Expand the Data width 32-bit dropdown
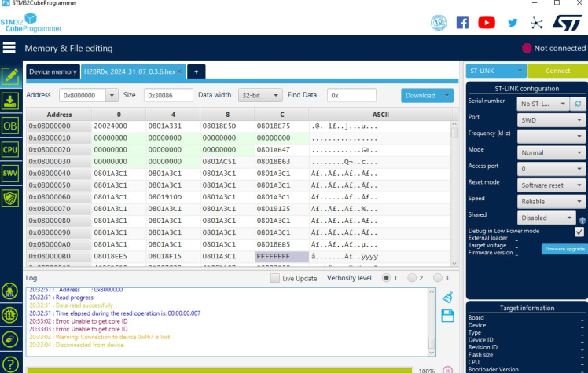The height and width of the screenshot is (373, 588). click(x=259, y=95)
